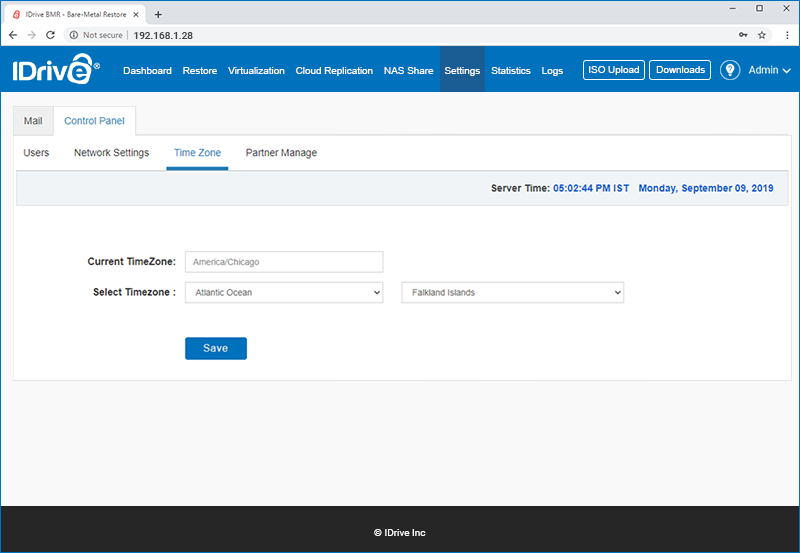Open the saved password key icon

coord(743,35)
